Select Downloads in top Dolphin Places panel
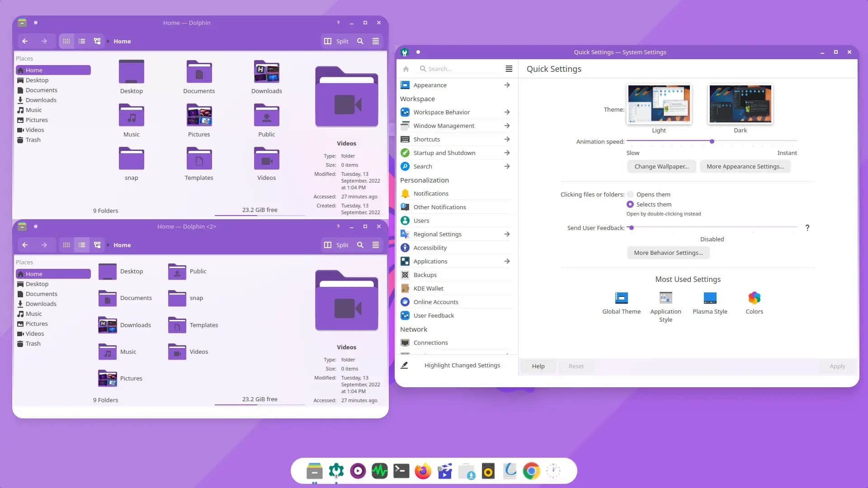 coord(41,100)
